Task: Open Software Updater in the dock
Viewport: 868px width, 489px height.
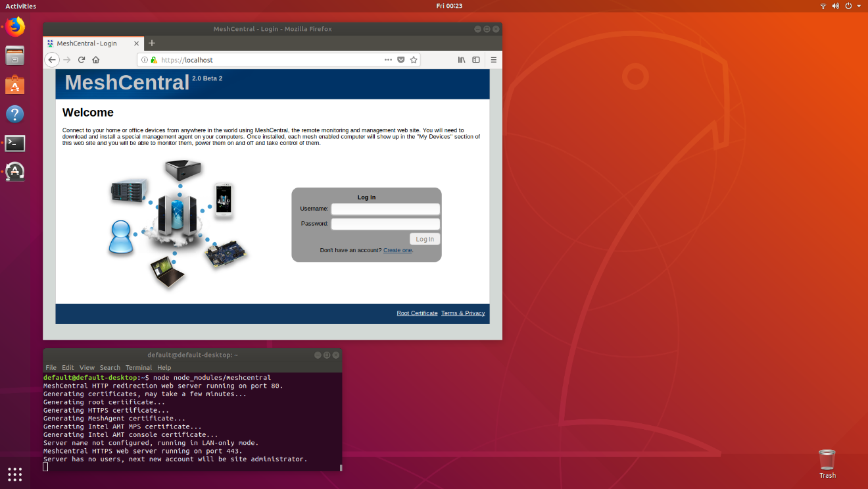Action: pyautogui.click(x=14, y=172)
